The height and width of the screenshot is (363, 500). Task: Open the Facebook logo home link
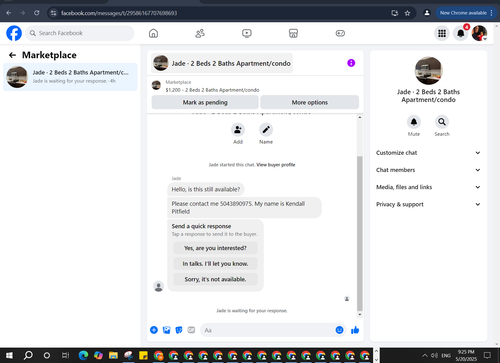[x=14, y=33]
